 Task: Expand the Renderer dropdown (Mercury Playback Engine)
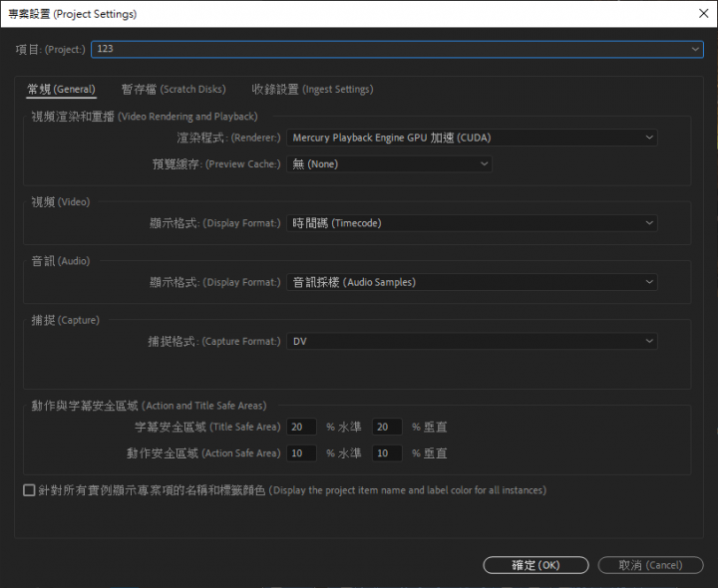point(472,138)
